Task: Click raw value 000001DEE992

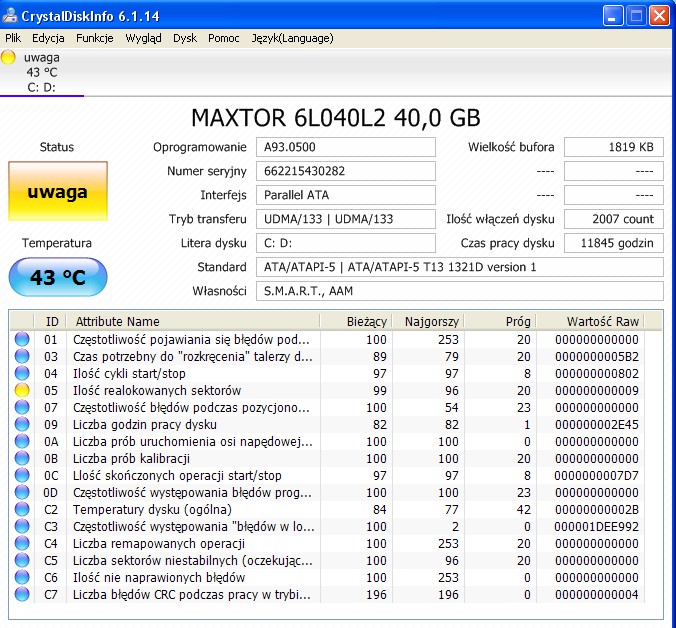Action: pyautogui.click(x=596, y=527)
